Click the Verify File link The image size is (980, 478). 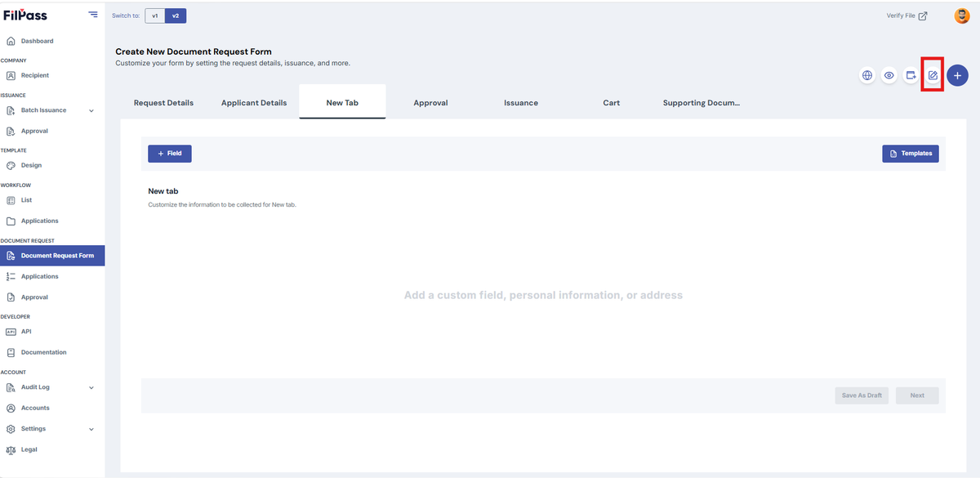(x=906, y=16)
